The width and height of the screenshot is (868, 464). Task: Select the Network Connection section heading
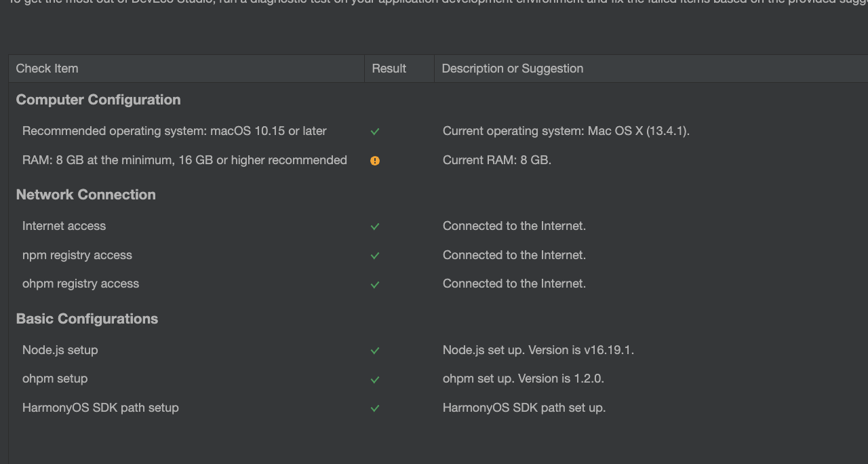[86, 195]
